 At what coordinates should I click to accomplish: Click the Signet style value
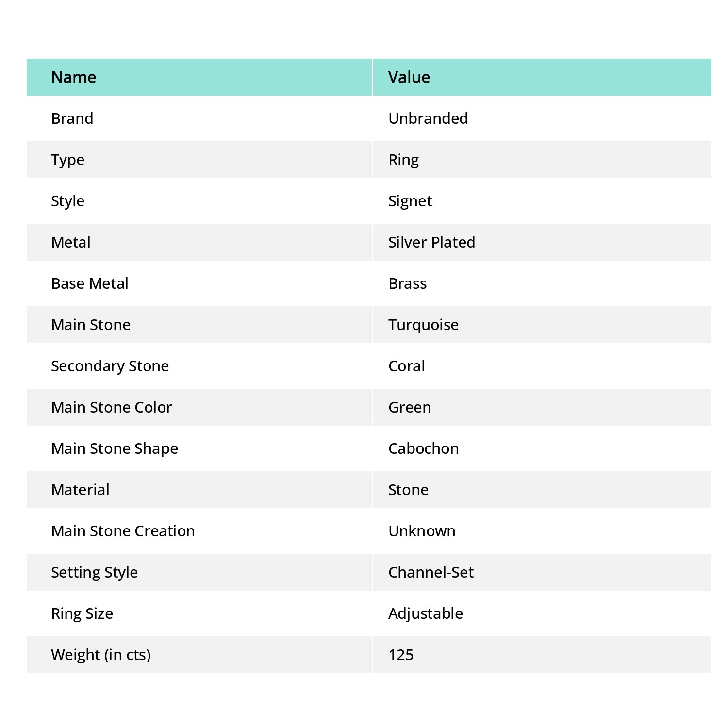(x=410, y=201)
